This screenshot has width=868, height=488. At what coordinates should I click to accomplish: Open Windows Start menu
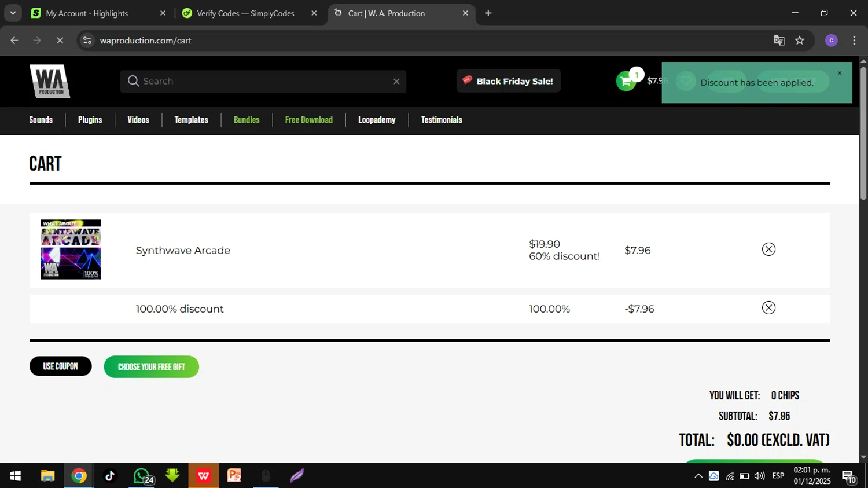[16, 476]
